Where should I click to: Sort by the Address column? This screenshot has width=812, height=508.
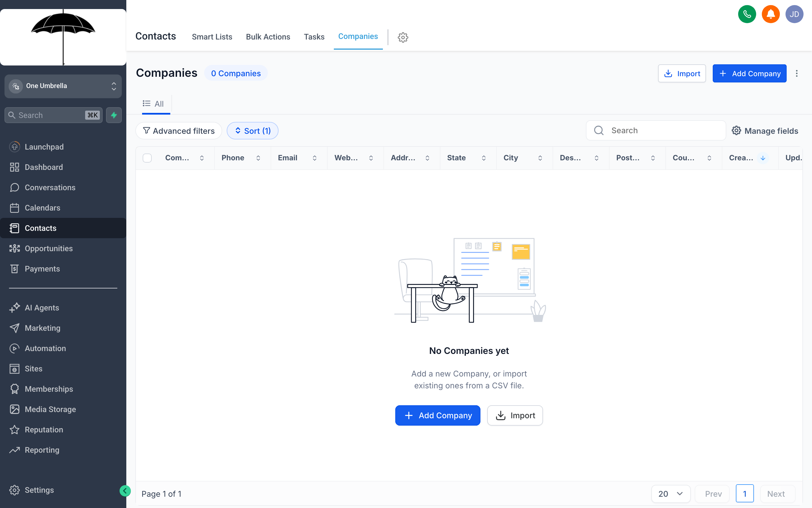pos(427,158)
